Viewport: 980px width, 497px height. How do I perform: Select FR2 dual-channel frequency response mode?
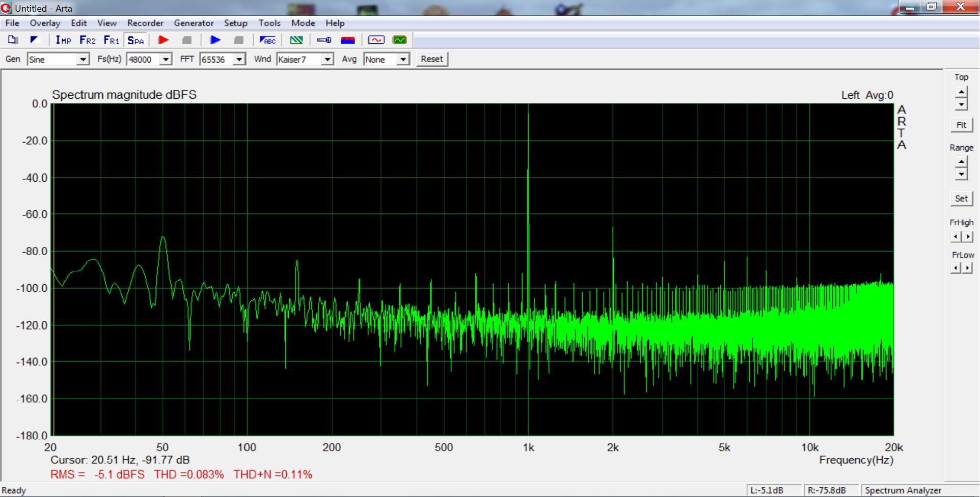[x=87, y=40]
